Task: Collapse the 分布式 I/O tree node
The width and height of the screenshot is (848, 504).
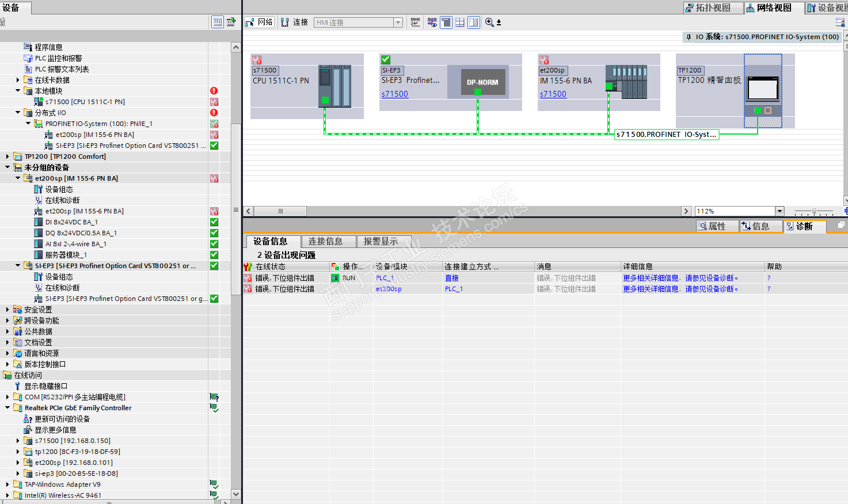Action: tap(18, 113)
